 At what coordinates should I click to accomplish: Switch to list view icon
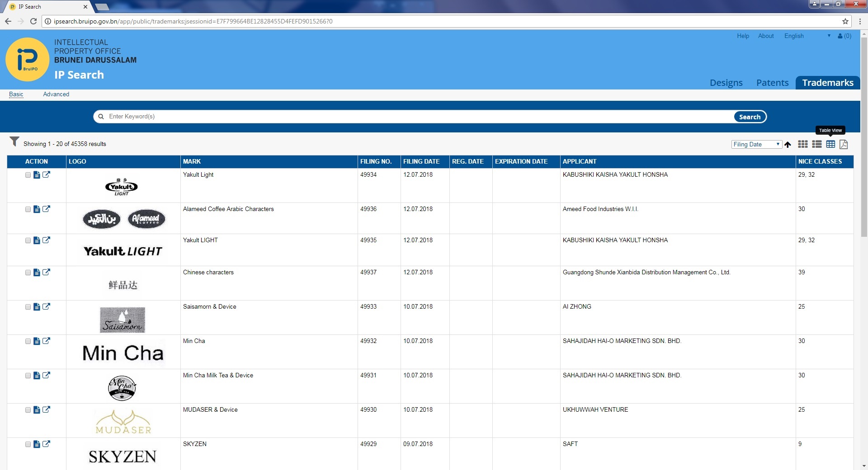817,144
